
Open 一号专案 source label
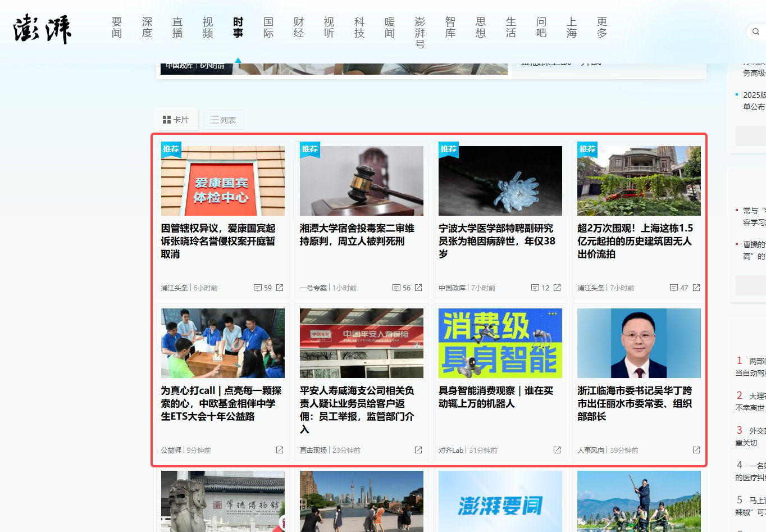click(313, 288)
